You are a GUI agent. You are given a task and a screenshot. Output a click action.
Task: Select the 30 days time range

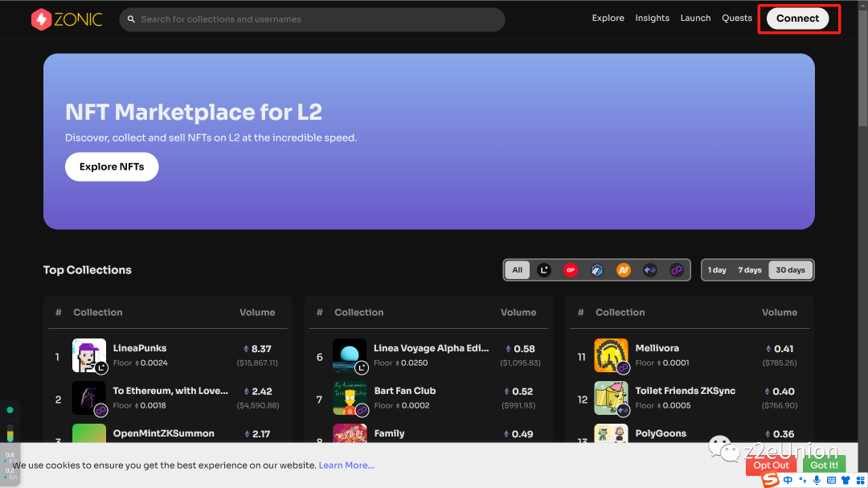pos(790,270)
